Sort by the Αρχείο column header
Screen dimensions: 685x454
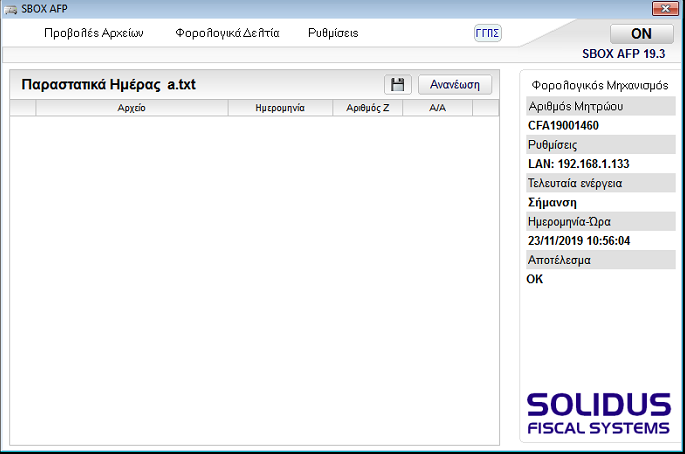[131, 108]
